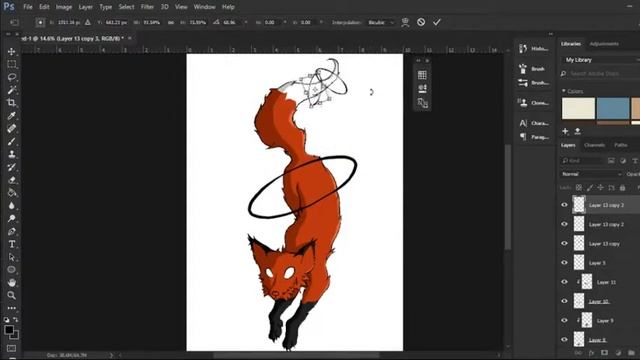Open the Kind layer filter dropdown
Viewport: 640px width, 360px height.
581,160
